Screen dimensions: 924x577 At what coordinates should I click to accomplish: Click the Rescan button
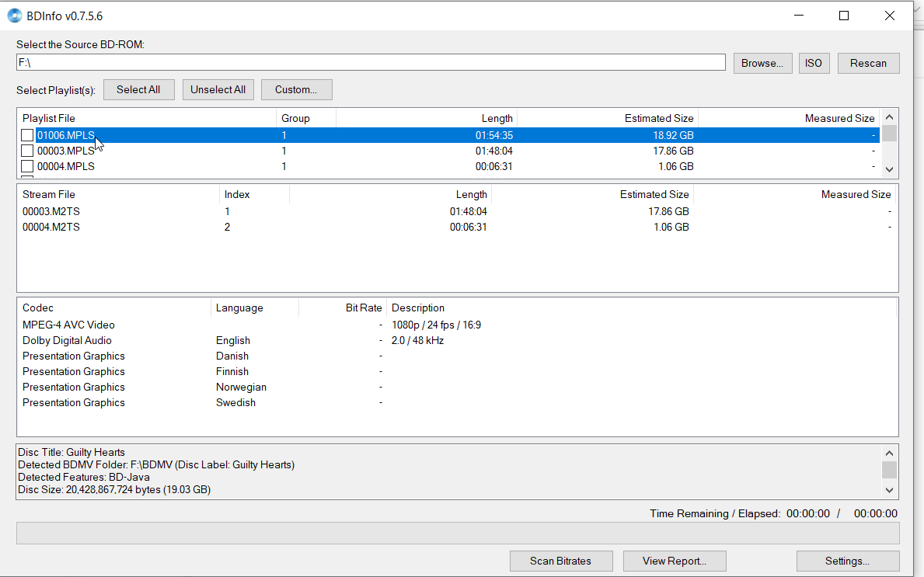tap(868, 63)
